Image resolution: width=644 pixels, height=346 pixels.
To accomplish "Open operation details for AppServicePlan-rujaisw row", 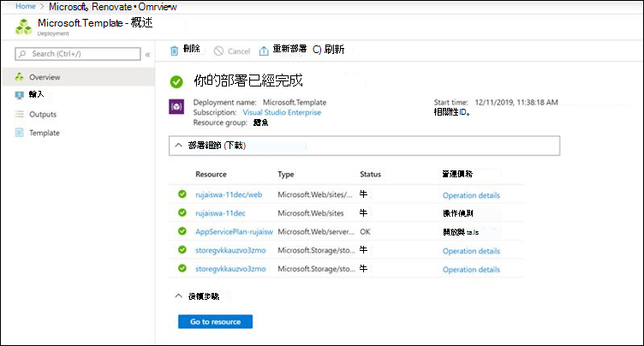I will (x=461, y=232).
